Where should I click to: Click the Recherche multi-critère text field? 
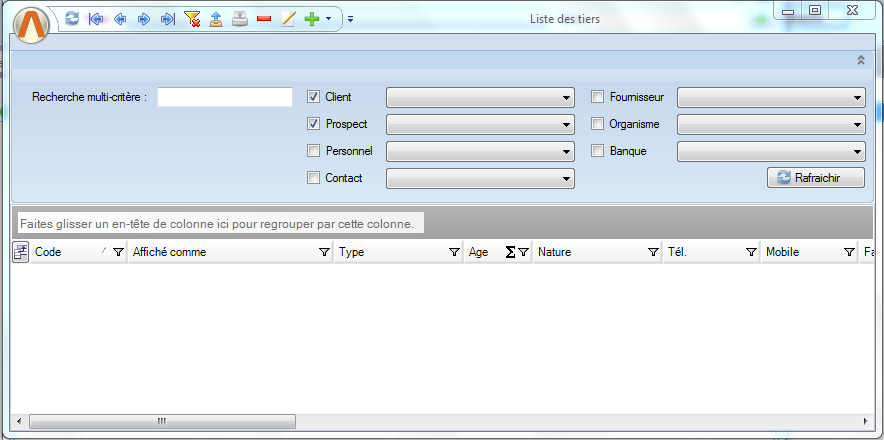pos(224,97)
